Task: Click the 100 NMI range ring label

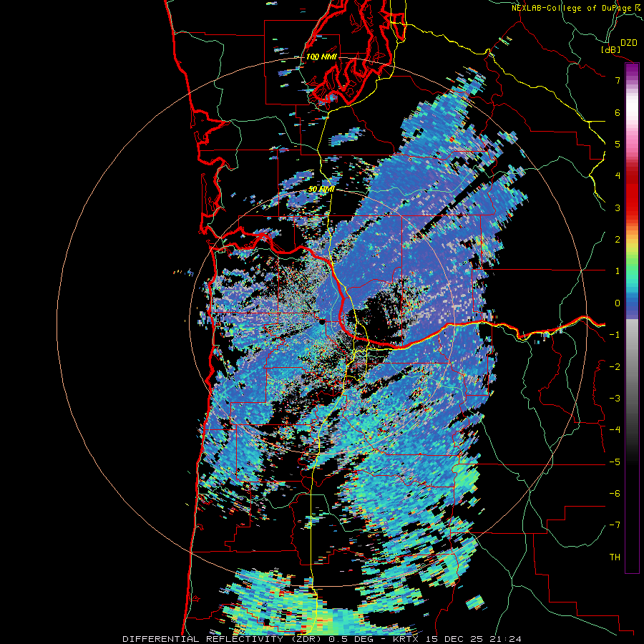Action: pyautogui.click(x=321, y=57)
